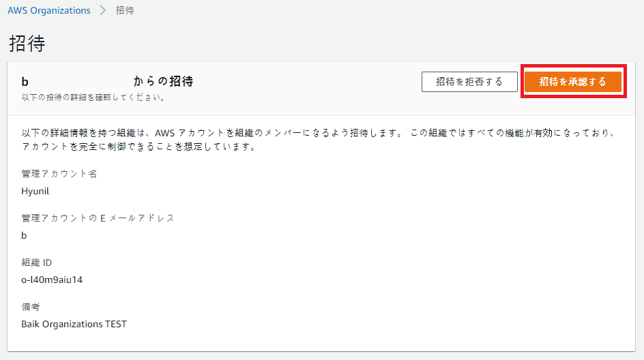The width and height of the screenshot is (644, 360).
Task: Select the 招待 breadcrumb item
Action: point(125,11)
